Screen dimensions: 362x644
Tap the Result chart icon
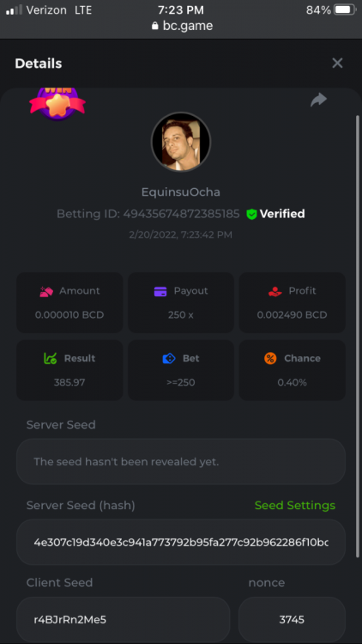(50, 358)
